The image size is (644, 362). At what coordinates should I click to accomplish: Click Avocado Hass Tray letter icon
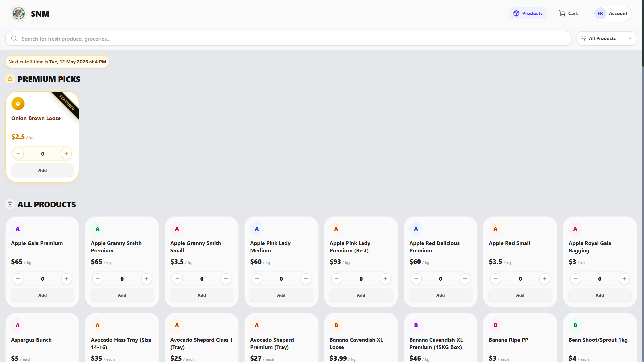click(97, 325)
